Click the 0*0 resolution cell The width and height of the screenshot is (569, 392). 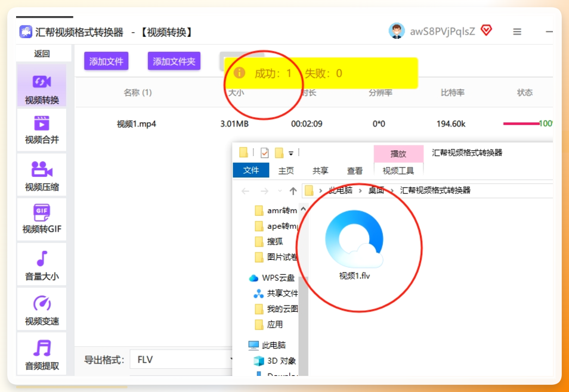click(x=379, y=124)
